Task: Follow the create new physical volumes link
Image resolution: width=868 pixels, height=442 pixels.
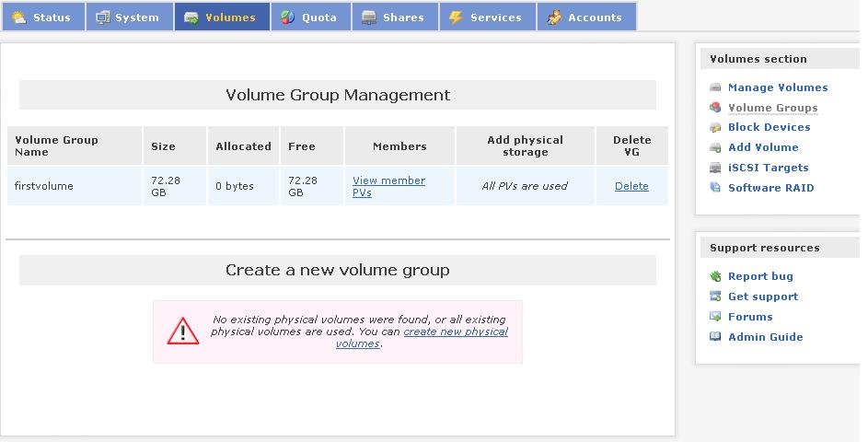Action: pyautogui.click(x=455, y=331)
